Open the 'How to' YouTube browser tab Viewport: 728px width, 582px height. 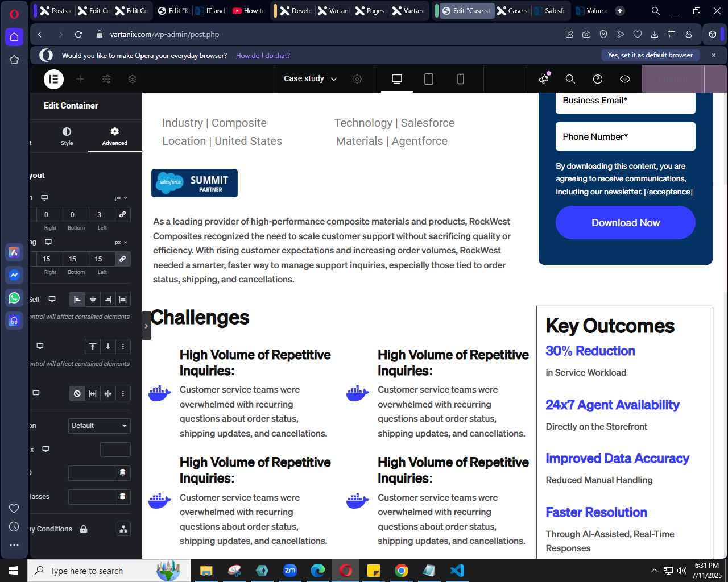(249, 10)
